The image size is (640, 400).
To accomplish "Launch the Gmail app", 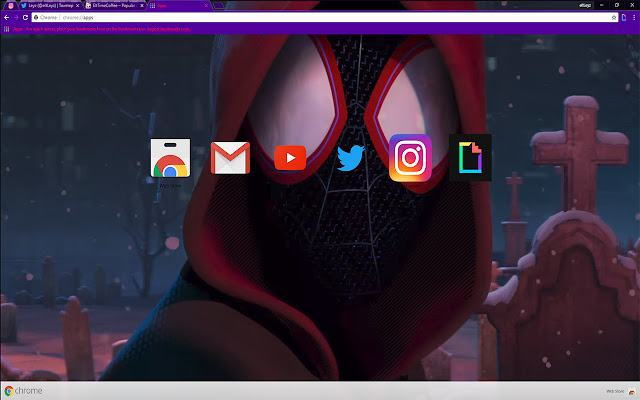I will click(x=230, y=158).
